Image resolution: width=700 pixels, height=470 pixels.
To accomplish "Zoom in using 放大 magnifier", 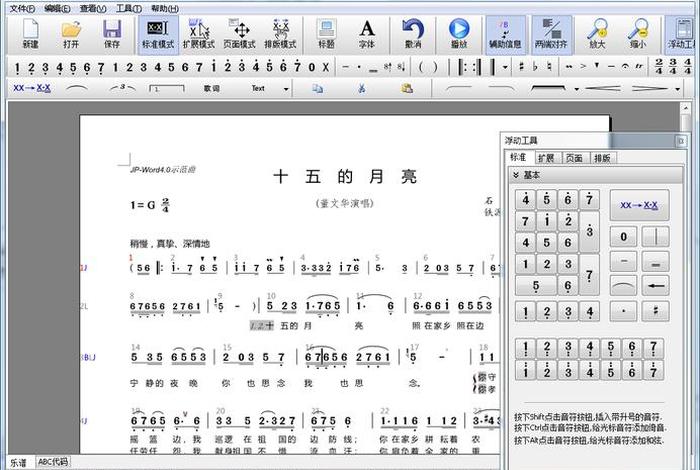I will (597, 34).
